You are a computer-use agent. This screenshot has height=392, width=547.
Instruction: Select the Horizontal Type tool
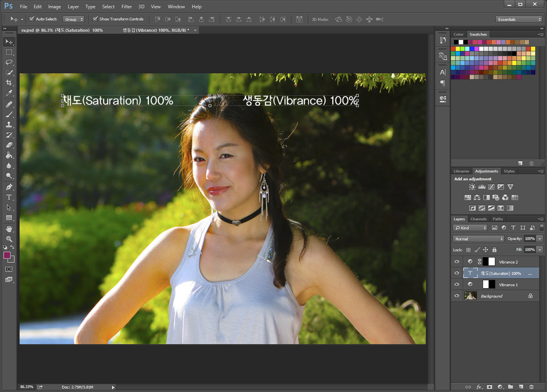tap(9, 197)
